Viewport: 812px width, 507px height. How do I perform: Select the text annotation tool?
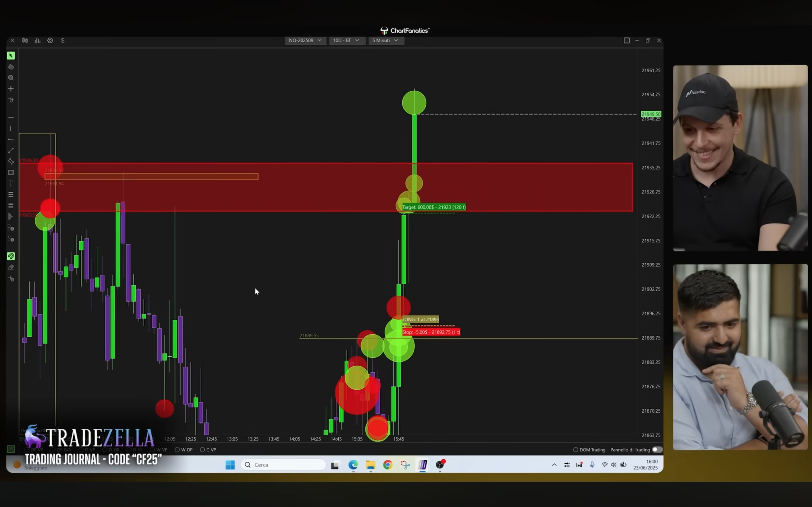tap(11, 183)
